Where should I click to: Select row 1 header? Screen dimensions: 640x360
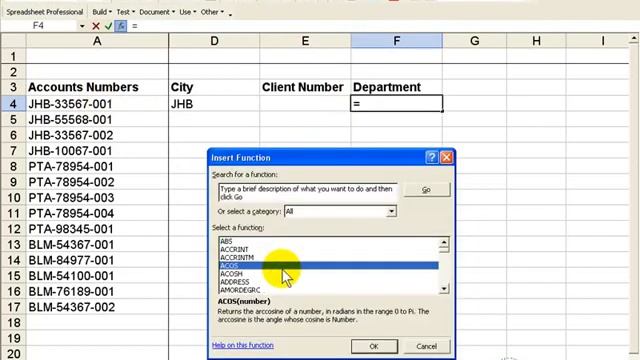click(13, 56)
